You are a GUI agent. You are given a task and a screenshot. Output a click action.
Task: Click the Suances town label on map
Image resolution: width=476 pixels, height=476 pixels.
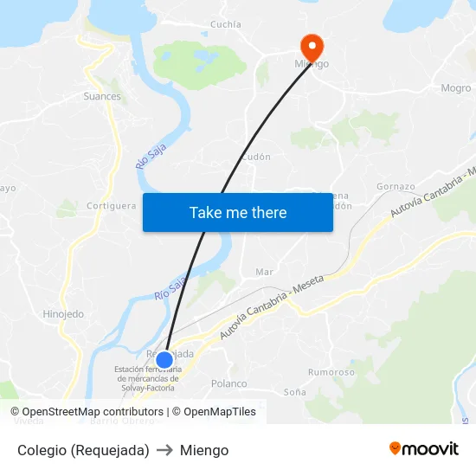pos(102,96)
